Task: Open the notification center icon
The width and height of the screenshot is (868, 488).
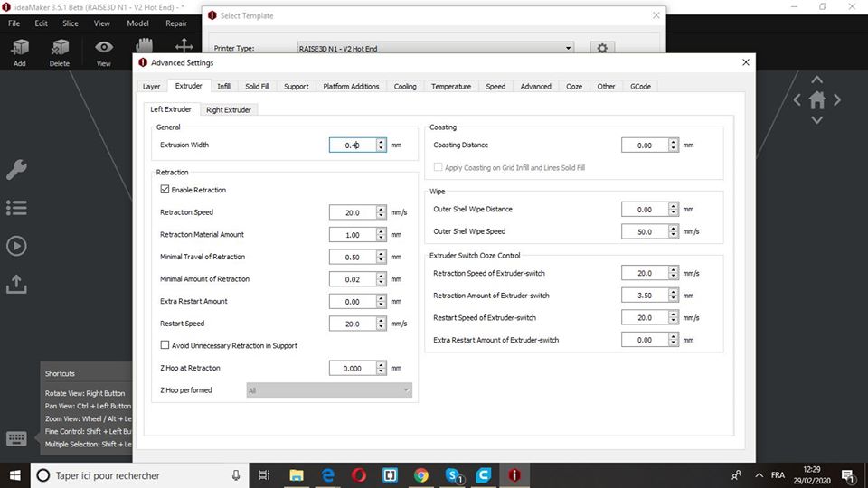Action: (847, 475)
